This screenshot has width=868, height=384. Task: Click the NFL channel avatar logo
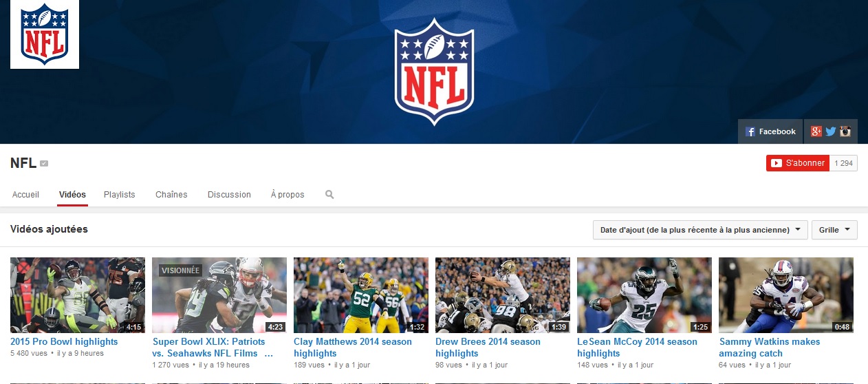pyautogui.click(x=45, y=34)
